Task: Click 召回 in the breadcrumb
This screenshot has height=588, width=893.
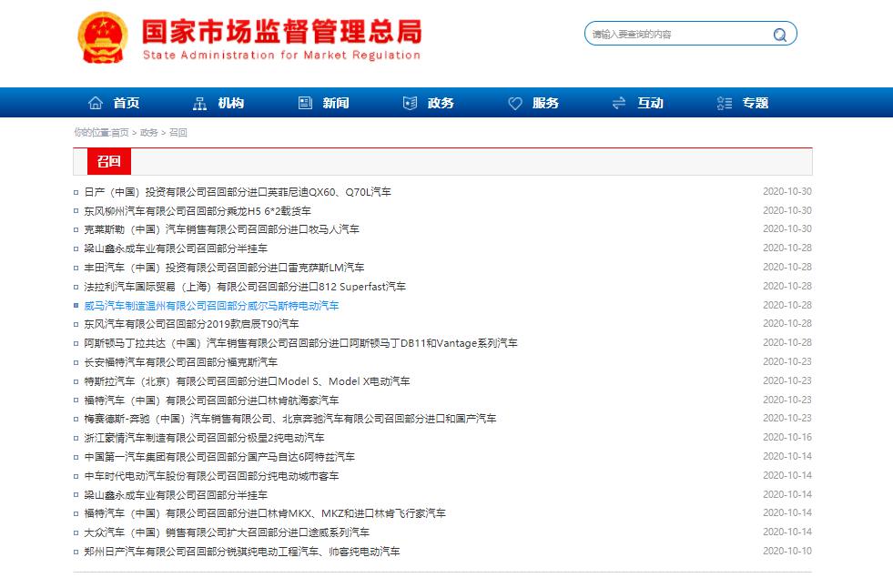Action: [x=178, y=133]
